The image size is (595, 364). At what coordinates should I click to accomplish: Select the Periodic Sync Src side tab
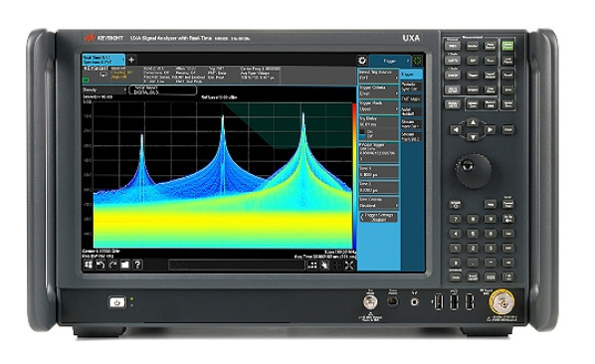[x=411, y=87]
